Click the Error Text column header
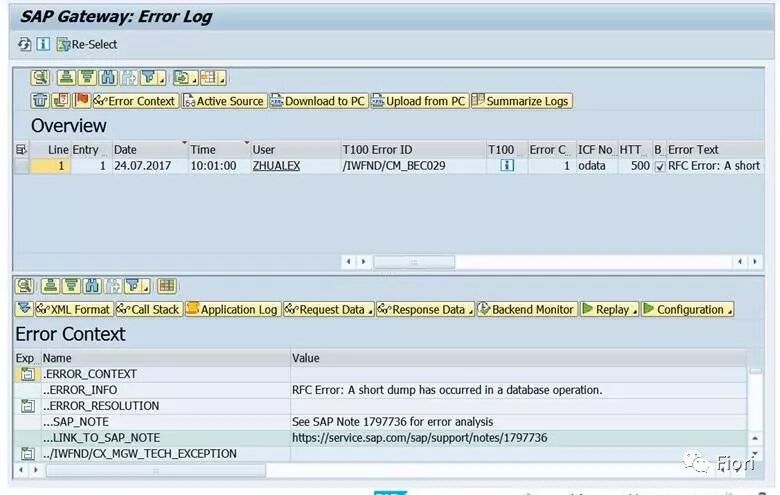This screenshot has width=780, height=495. coord(714,149)
